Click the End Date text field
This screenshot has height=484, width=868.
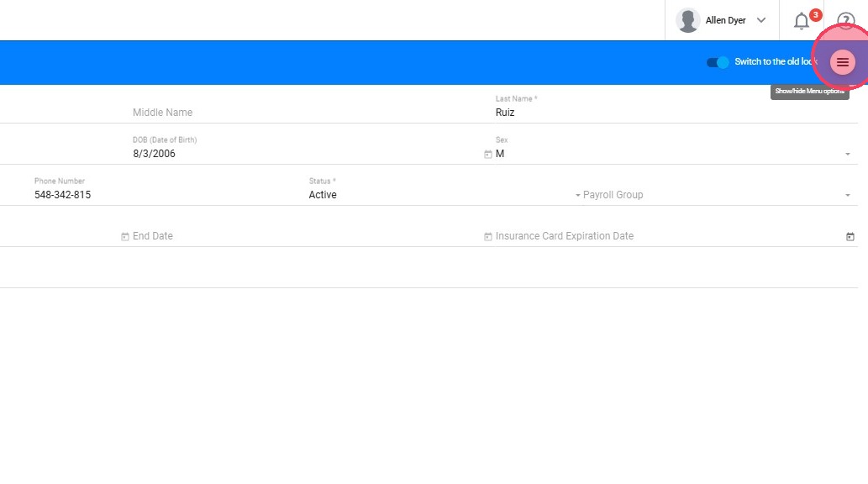(x=302, y=236)
